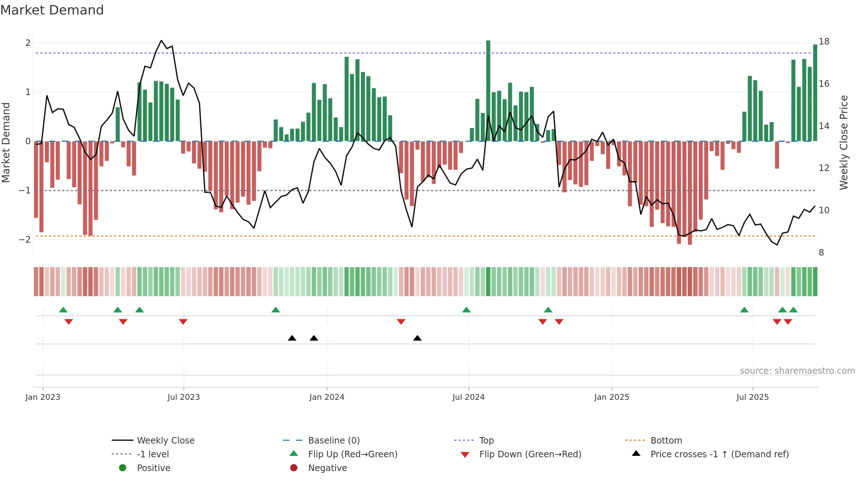868x488 pixels.
Task: Click the Top legend entry
Action: tap(474, 440)
